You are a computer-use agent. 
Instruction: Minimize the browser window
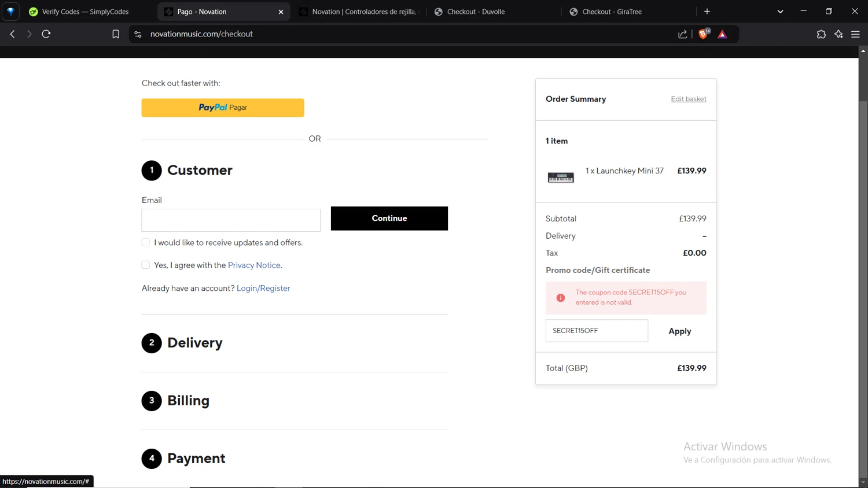[803, 12]
